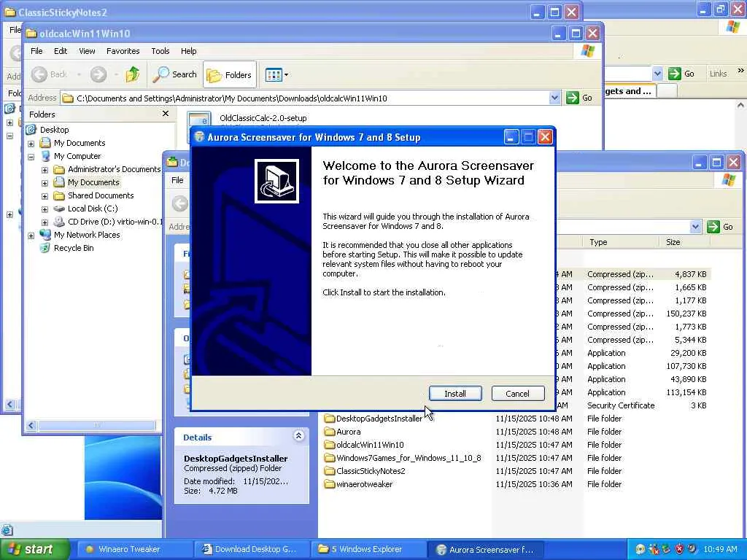Select OldClassicCalc-2.0-setup file

pyautogui.click(x=263, y=118)
